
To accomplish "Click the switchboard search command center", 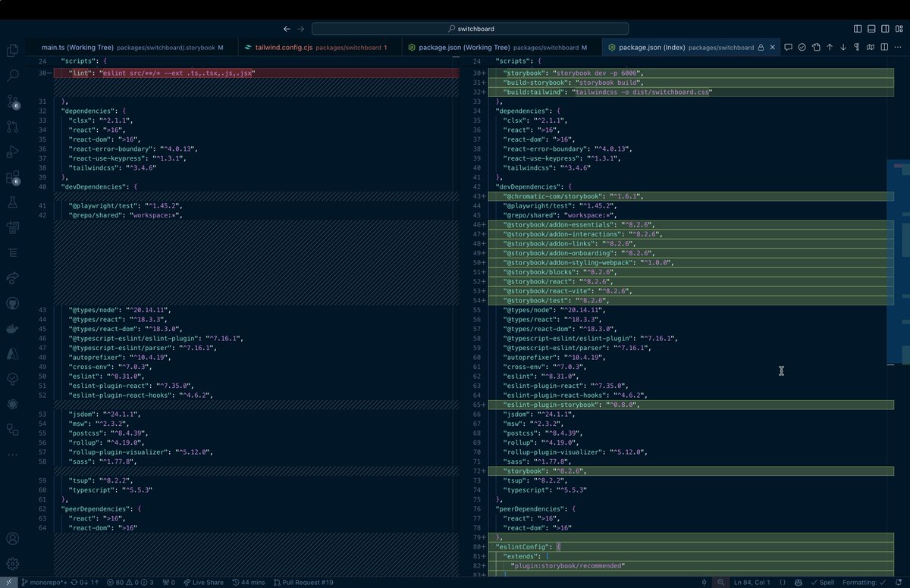I will (x=470, y=29).
